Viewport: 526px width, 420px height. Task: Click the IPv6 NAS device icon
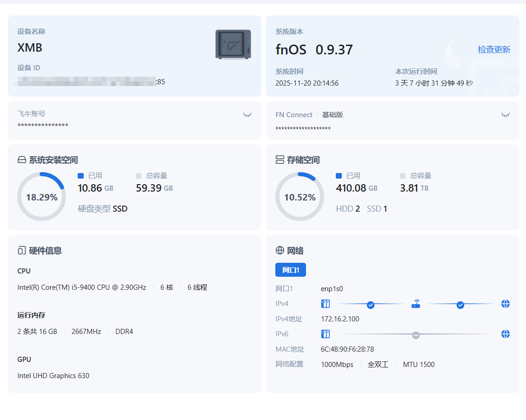click(326, 334)
